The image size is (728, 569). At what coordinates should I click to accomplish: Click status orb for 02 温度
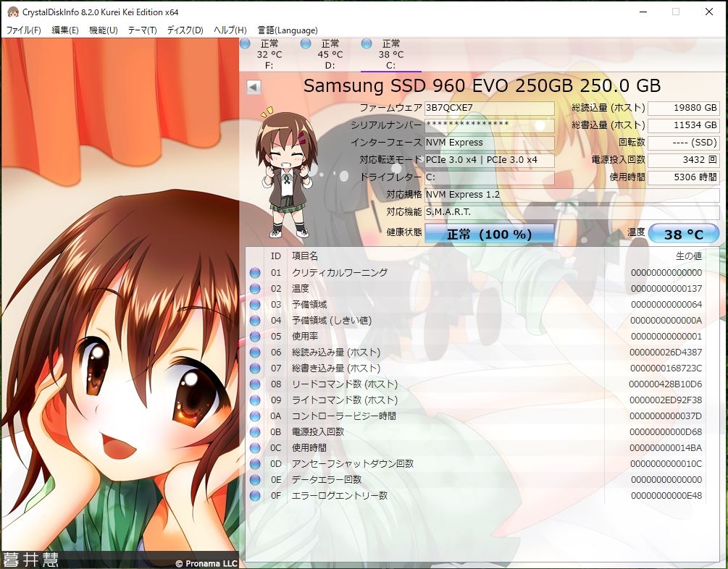click(x=255, y=289)
